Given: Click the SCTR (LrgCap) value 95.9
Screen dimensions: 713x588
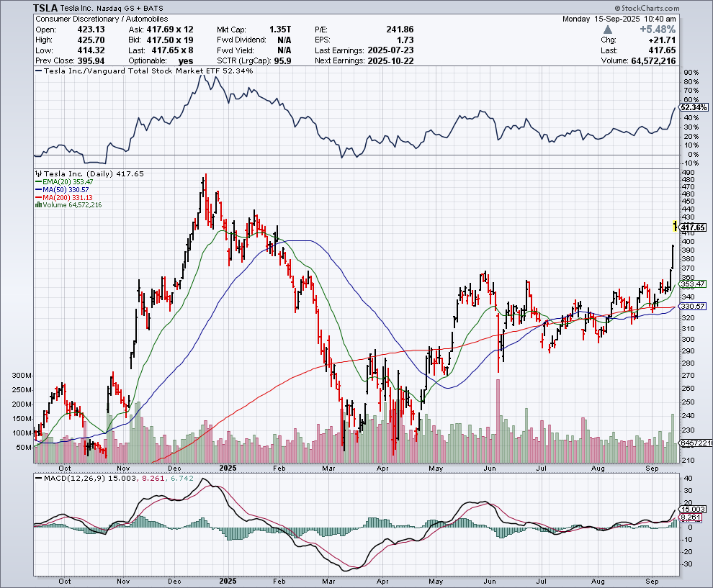Looking at the screenshot, I should (282, 61).
